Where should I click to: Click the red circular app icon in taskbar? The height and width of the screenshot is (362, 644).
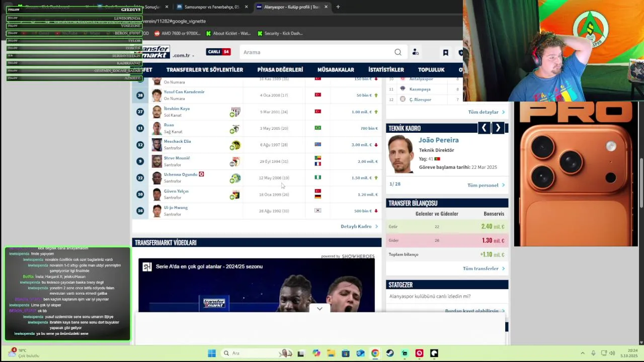click(419, 353)
